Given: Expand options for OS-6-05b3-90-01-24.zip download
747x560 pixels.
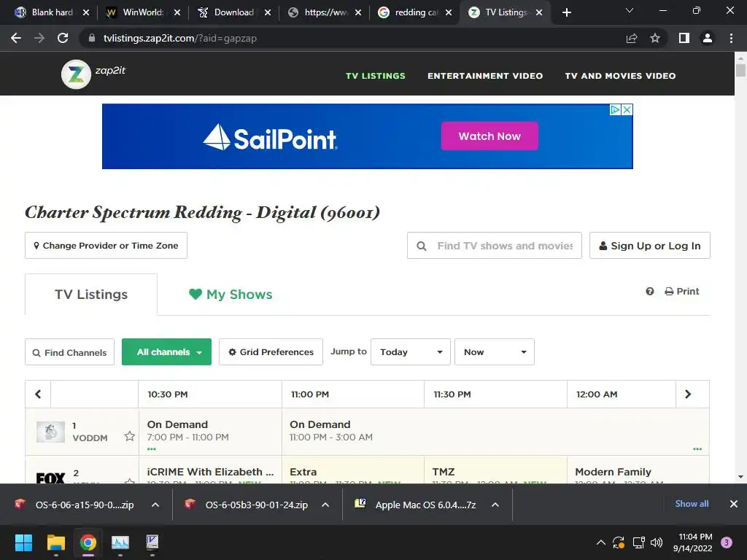Looking at the screenshot, I should tap(325, 505).
